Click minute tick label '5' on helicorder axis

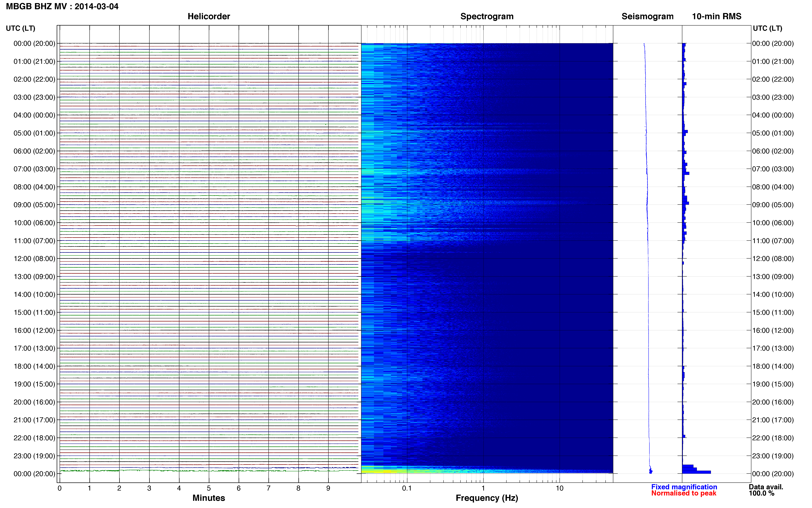pos(209,488)
